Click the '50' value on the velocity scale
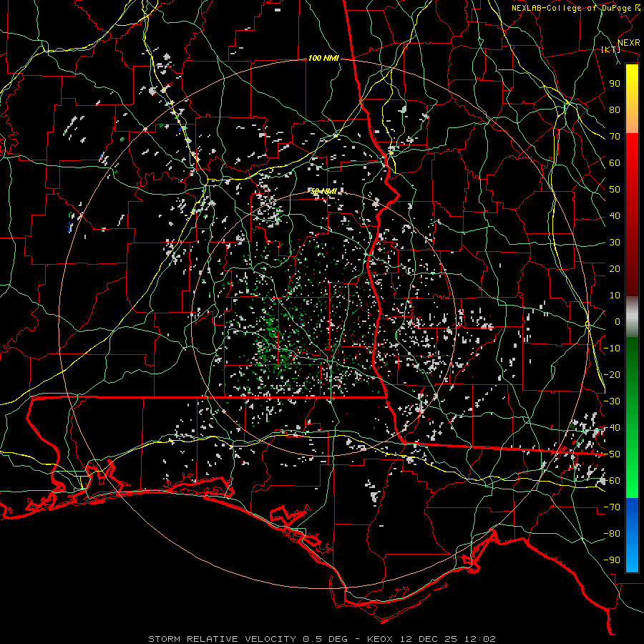Viewport: 644px width, 644px height. click(x=615, y=190)
